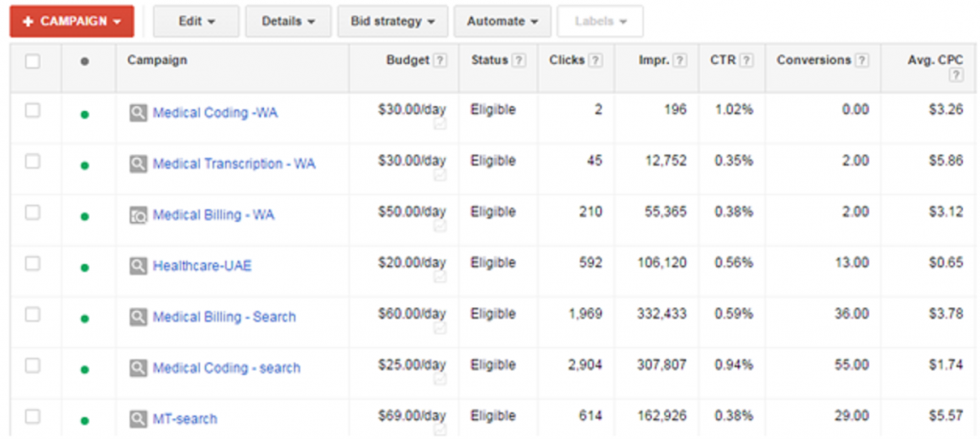Sort by the Clicks column header
This screenshot has width=980, height=439.
click(567, 60)
